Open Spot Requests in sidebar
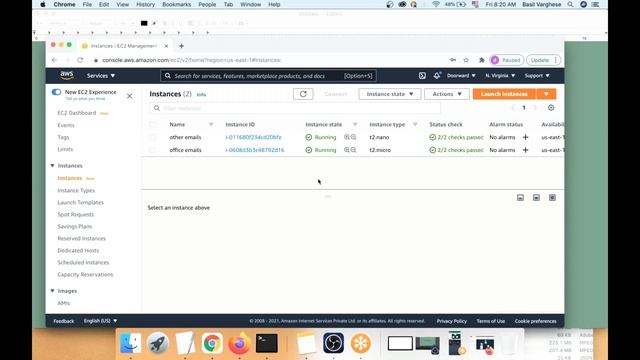 (x=76, y=215)
